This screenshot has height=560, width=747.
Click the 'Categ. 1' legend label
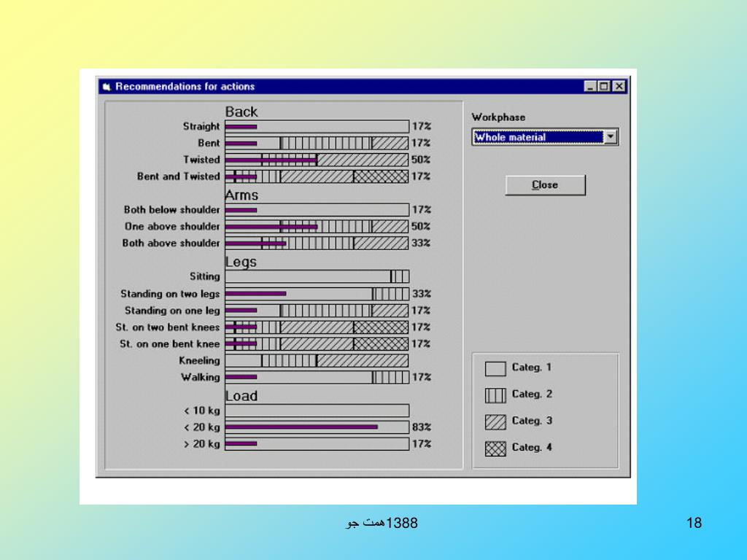pyautogui.click(x=532, y=367)
